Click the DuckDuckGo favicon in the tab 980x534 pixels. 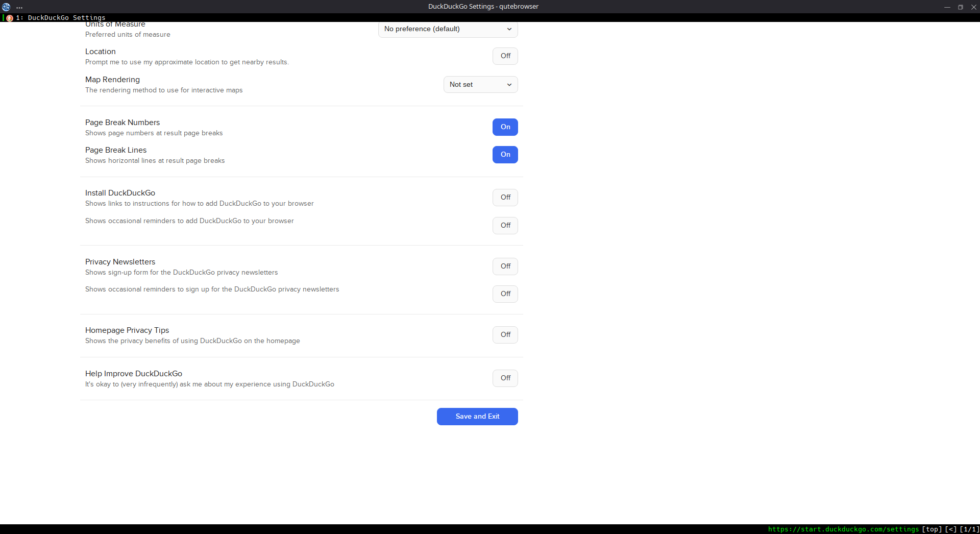pos(10,18)
